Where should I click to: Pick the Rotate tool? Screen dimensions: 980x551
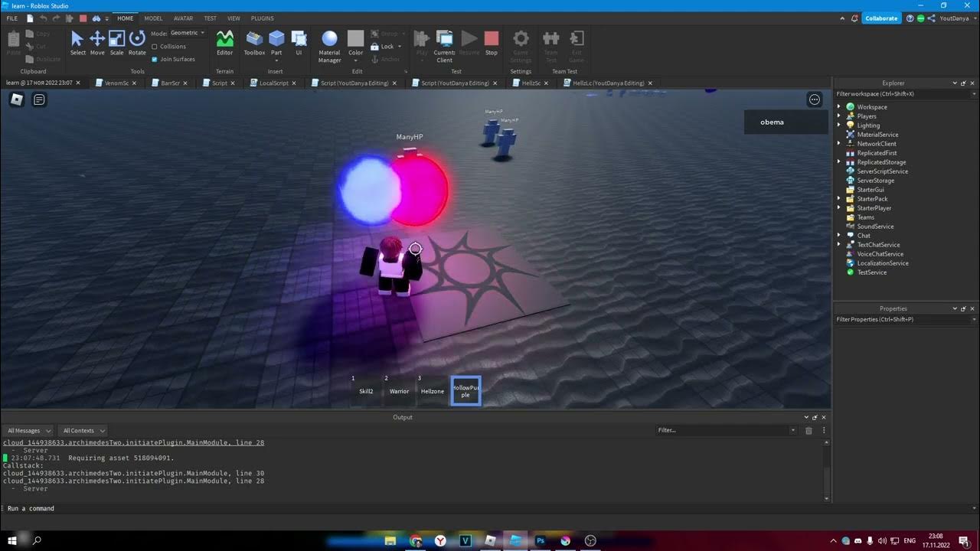137,43
